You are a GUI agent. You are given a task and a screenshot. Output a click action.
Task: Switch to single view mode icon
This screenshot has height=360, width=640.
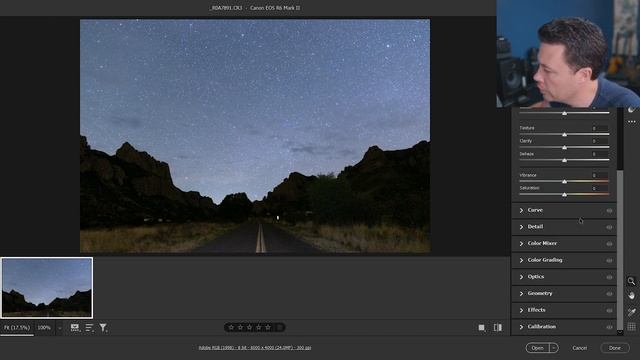coord(482,327)
